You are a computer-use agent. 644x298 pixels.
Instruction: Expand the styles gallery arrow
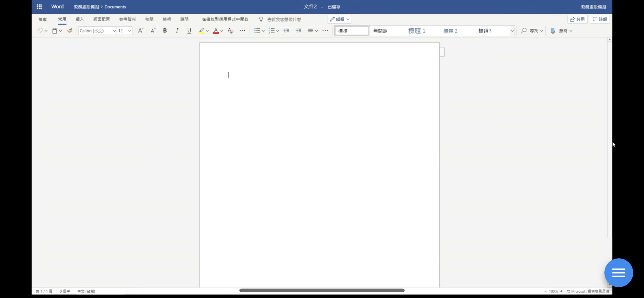512,31
